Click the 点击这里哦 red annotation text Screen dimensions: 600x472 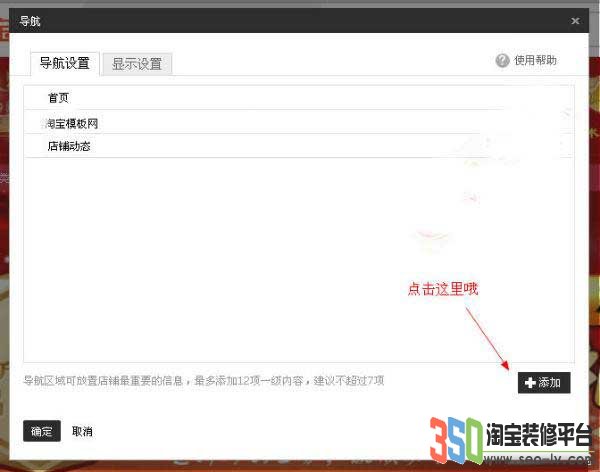[442, 289]
